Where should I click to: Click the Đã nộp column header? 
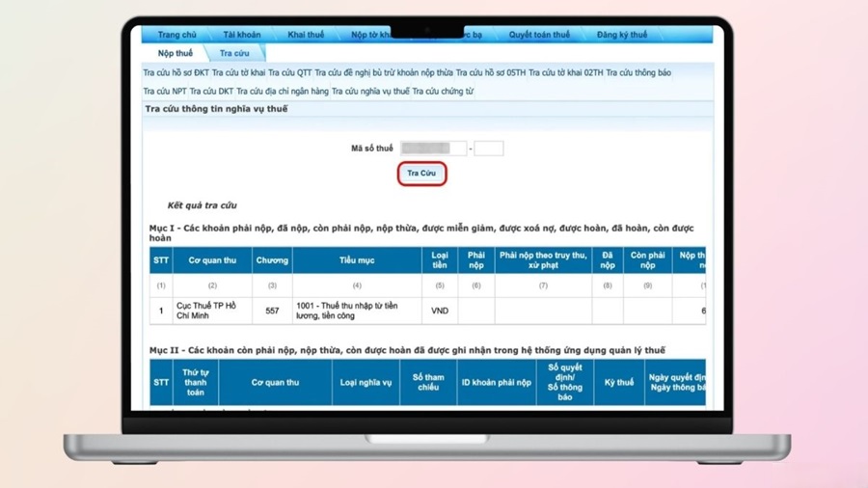608,260
